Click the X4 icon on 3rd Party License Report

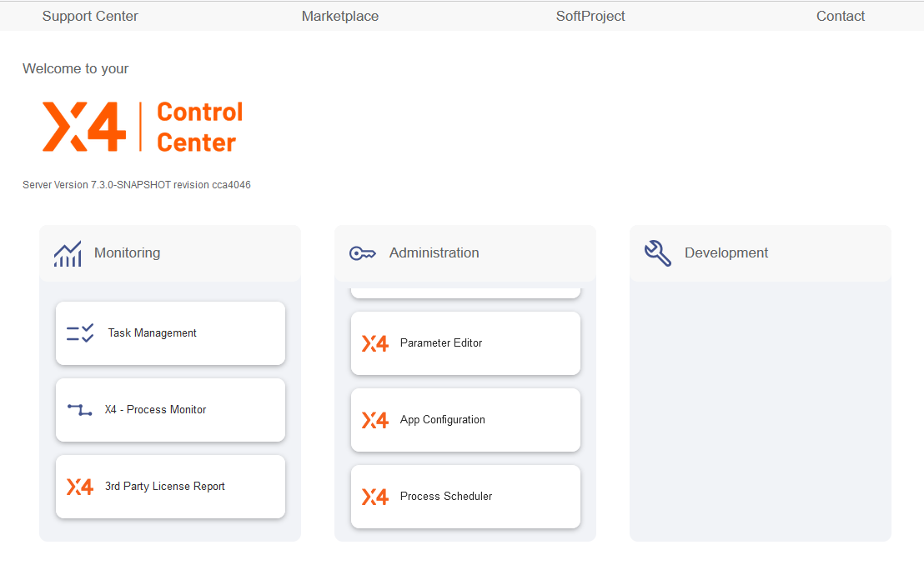click(79, 487)
